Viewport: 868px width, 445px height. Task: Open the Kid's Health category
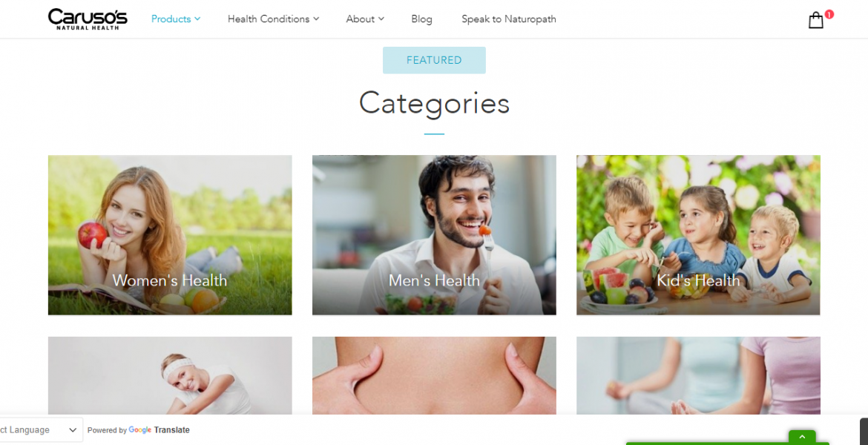[x=698, y=235]
